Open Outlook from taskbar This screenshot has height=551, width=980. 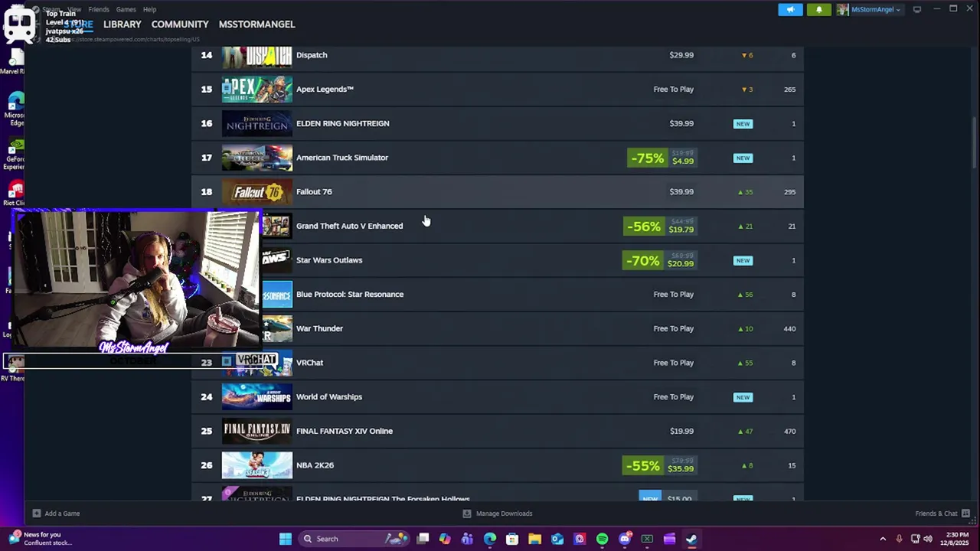557,539
